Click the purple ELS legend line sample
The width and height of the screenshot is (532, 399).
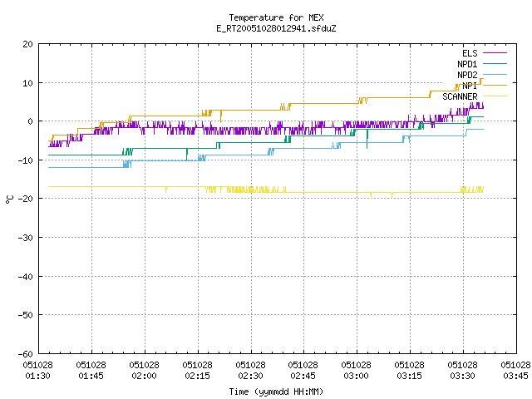click(495, 53)
